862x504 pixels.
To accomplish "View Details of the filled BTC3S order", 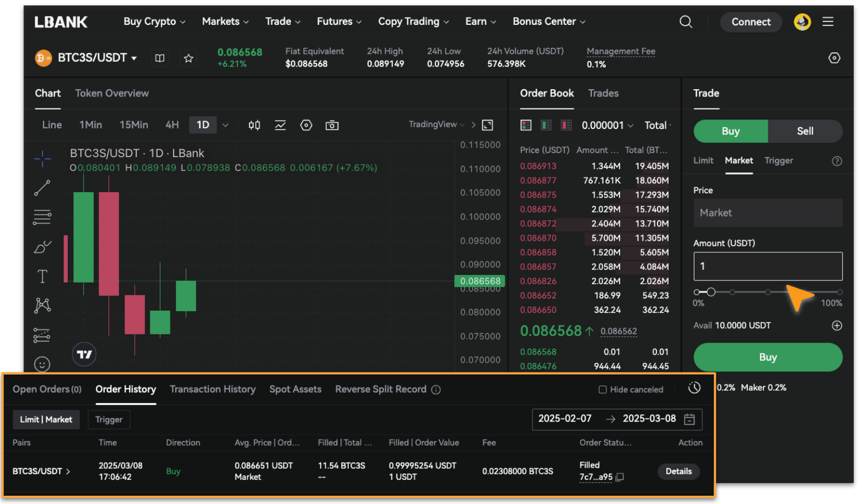I will click(x=678, y=472).
